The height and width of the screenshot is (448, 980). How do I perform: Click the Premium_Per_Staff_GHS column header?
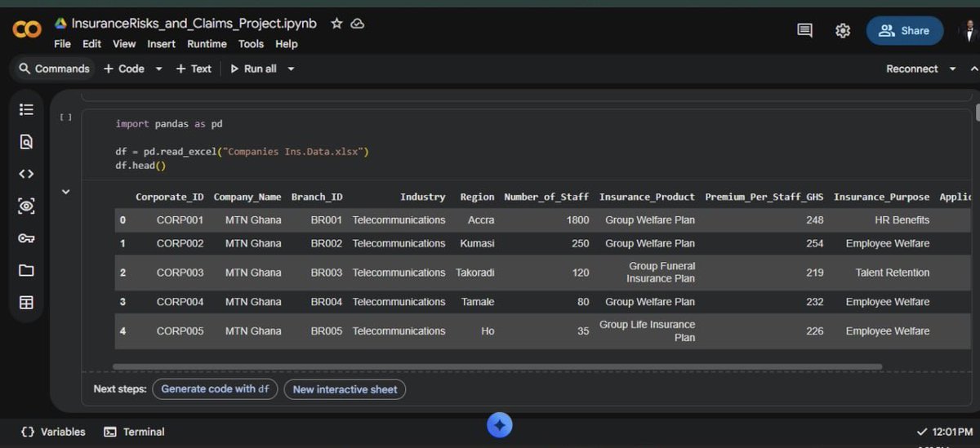(764, 197)
